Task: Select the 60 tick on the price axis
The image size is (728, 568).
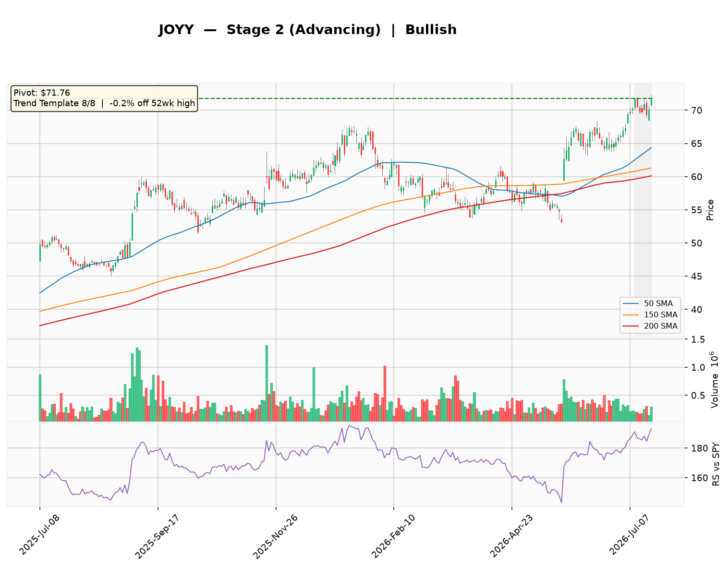Action: coord(696,177)
